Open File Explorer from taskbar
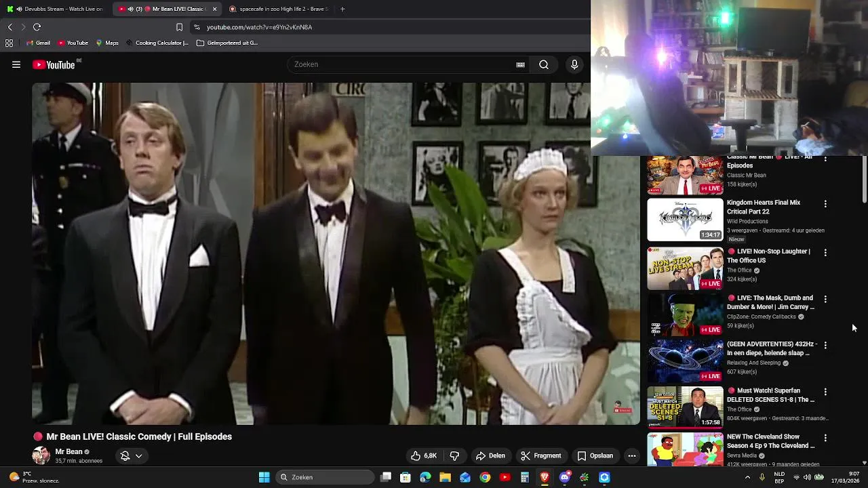This screenshot has height=488, width=868. pos(445,477)
